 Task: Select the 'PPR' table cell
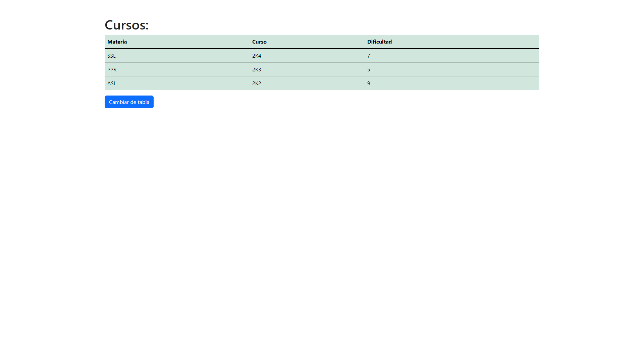(x=177, y=69)
